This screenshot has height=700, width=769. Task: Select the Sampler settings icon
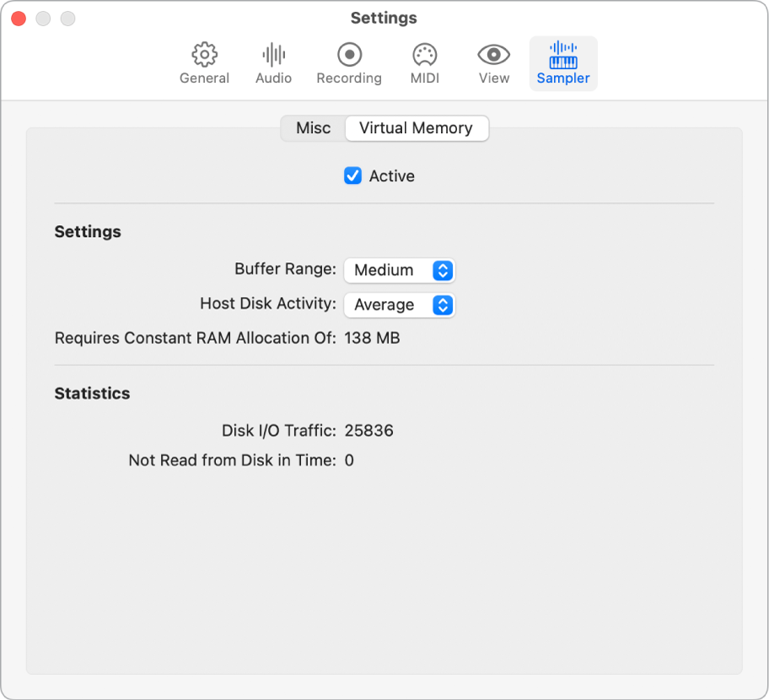pyautogui.click(x=562, y=62)
